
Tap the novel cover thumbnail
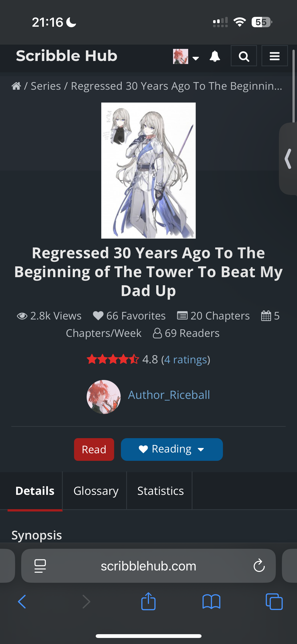point(148,170)
